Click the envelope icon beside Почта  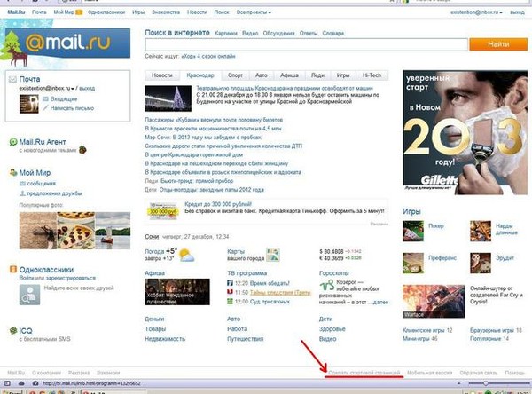click(x=12, y=80)
